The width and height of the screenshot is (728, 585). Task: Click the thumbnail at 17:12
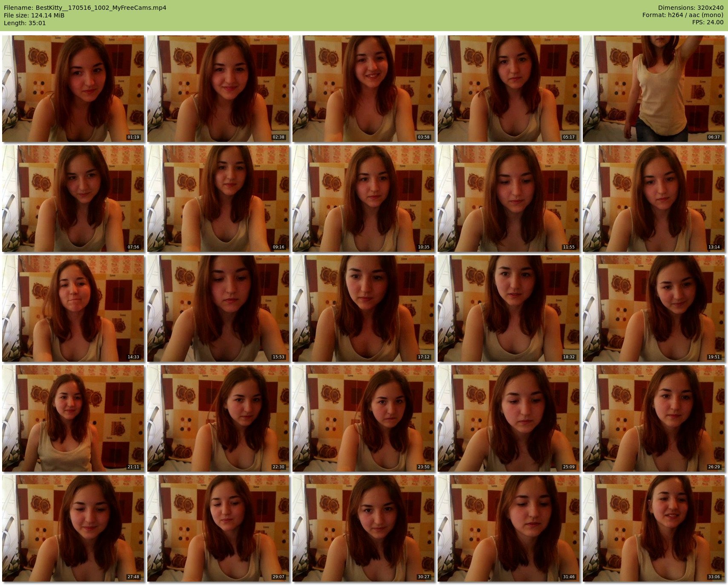tap(364, 308)
